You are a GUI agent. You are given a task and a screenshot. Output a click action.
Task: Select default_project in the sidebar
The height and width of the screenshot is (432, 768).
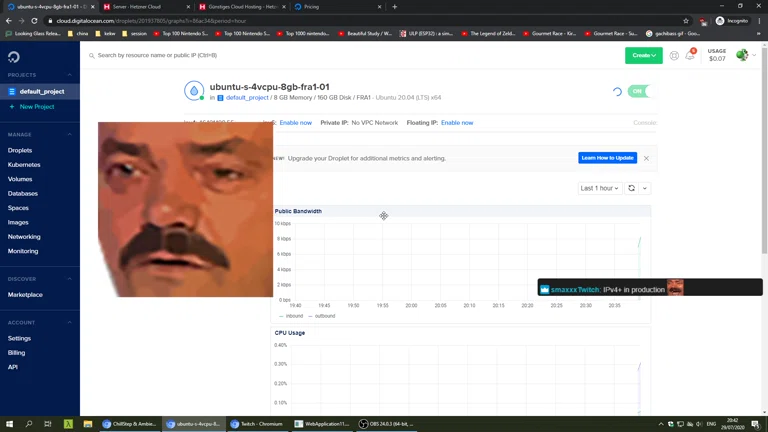click(x=40, y=92)
